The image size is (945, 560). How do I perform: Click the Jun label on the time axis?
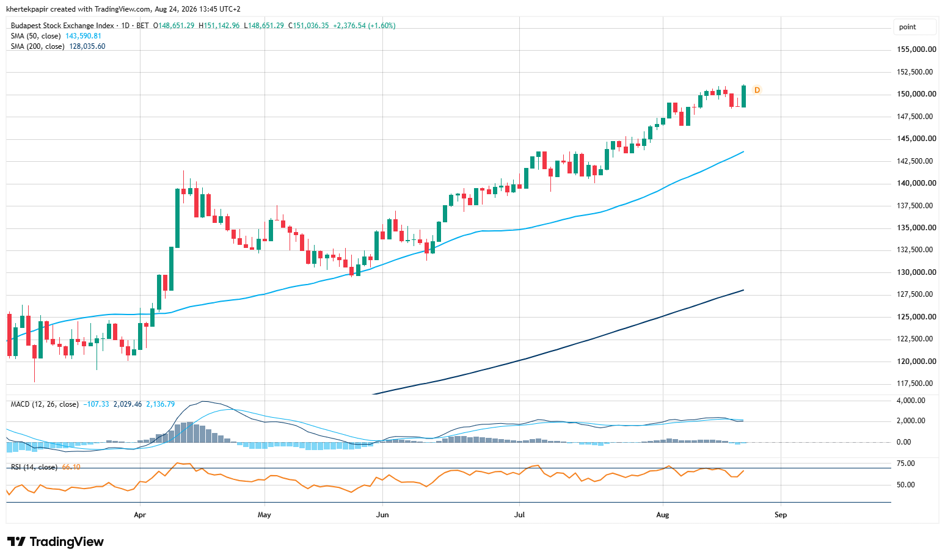point(382,515)
